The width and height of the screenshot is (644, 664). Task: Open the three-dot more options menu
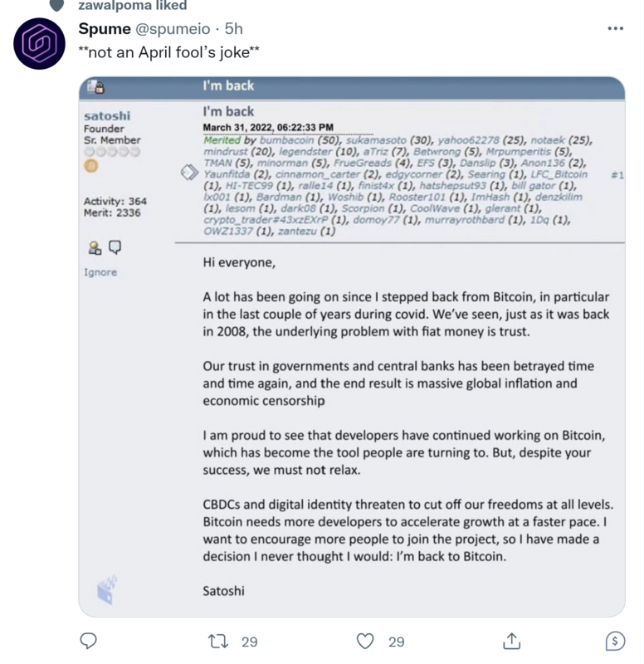(x=615, y=28)
